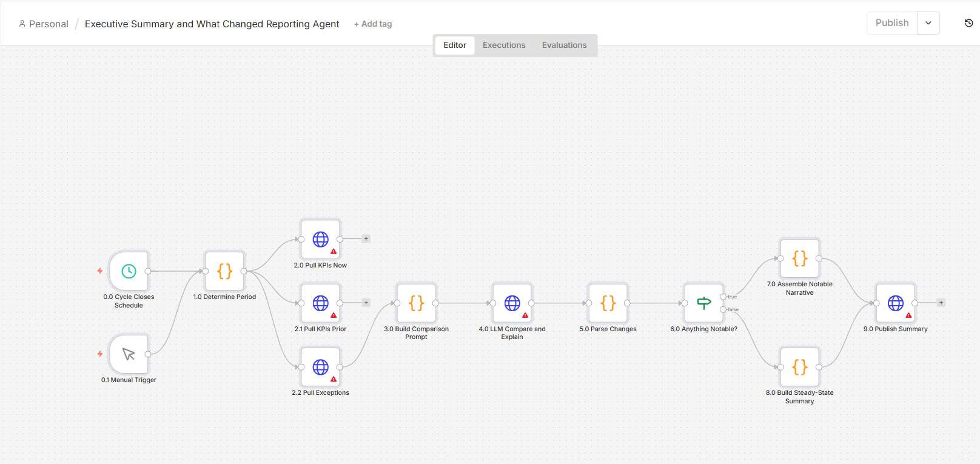Open the Parse Changes code node
This screenshot has width=980, height=464.
coord(608,303)
